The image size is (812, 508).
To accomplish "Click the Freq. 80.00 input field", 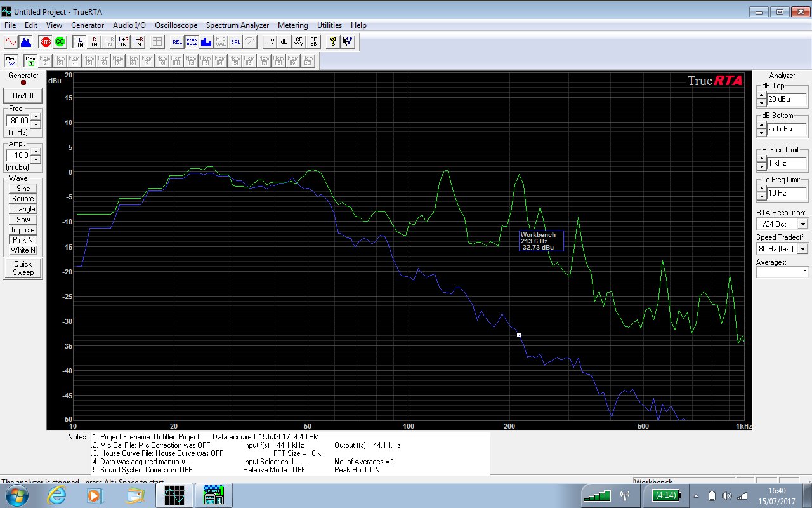I will [18, 121].
